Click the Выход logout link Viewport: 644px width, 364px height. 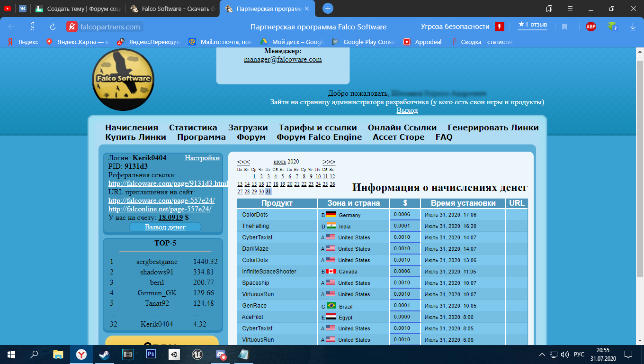point(407,110)
